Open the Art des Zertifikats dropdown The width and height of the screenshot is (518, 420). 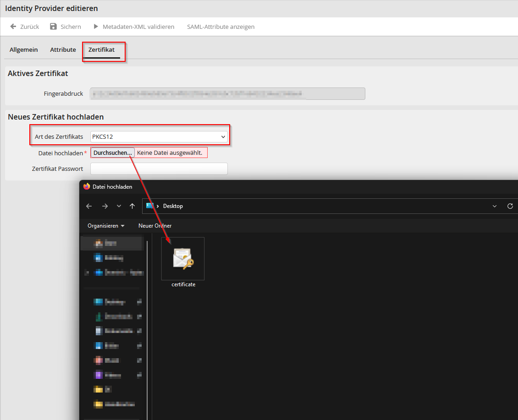tap(159, 136)
